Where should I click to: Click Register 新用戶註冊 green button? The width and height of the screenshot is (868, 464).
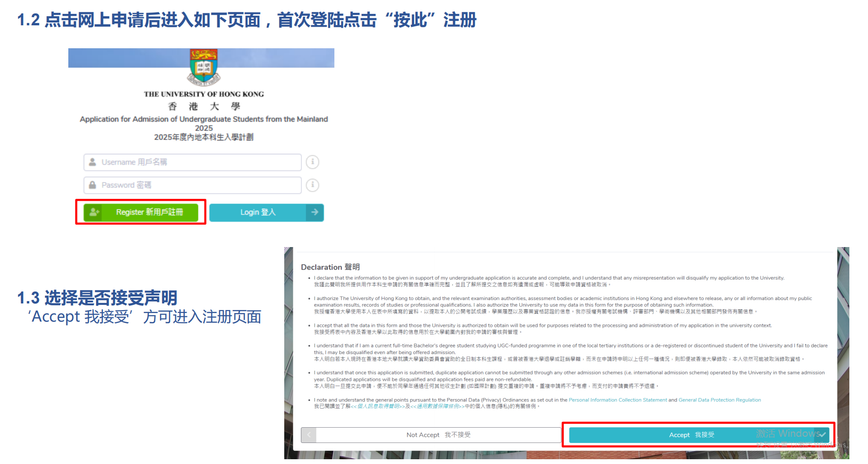click(141, 212)
